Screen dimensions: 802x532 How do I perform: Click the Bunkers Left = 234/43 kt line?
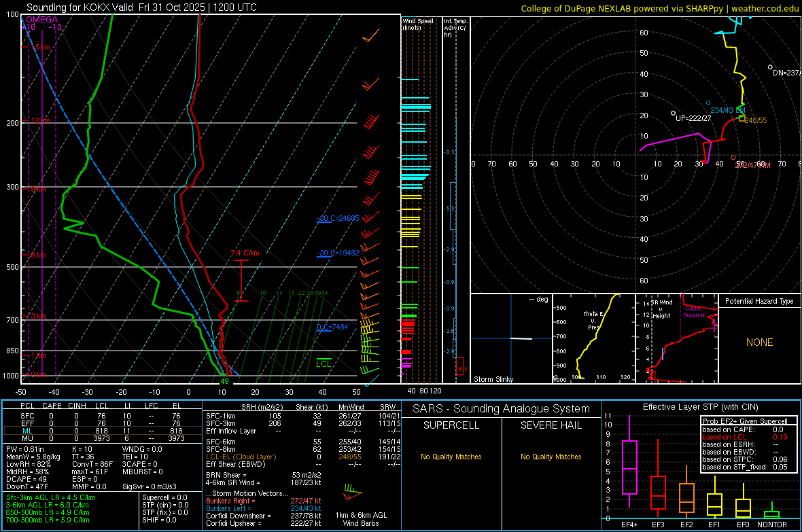(264, 508)
